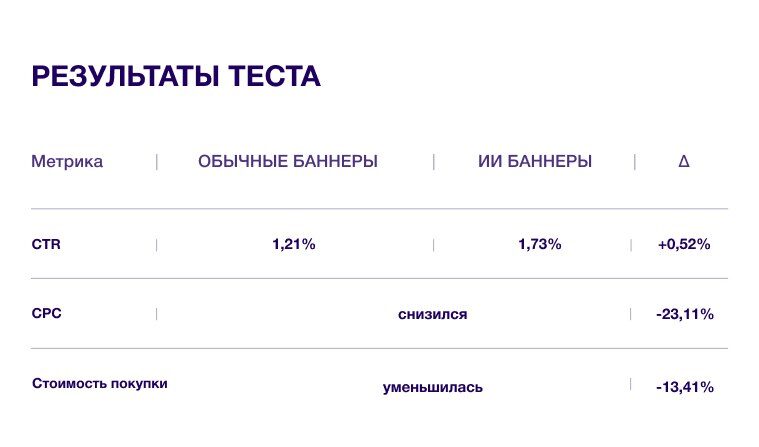Select the Метрика column header
Screen dimensions: 759x447
click(67, 161)
